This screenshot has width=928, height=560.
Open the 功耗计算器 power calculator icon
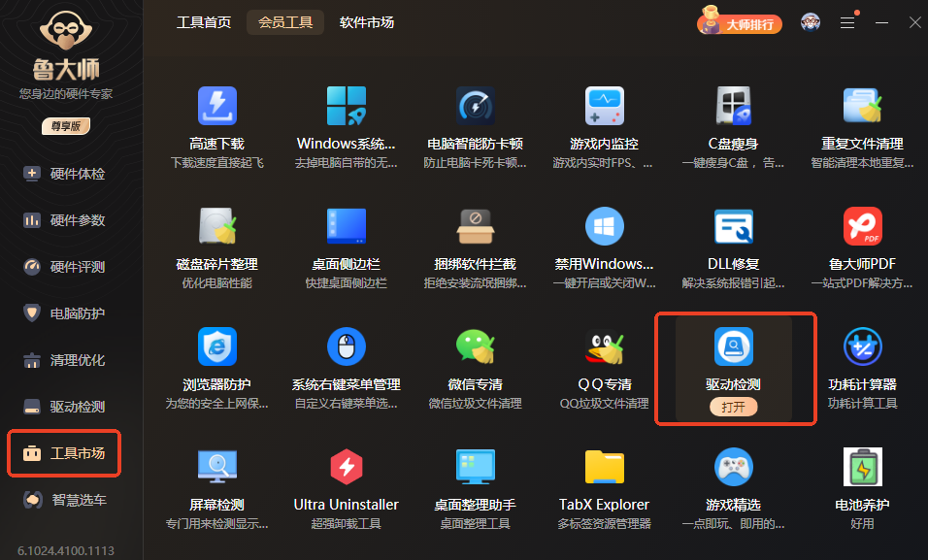coord(862,347)
